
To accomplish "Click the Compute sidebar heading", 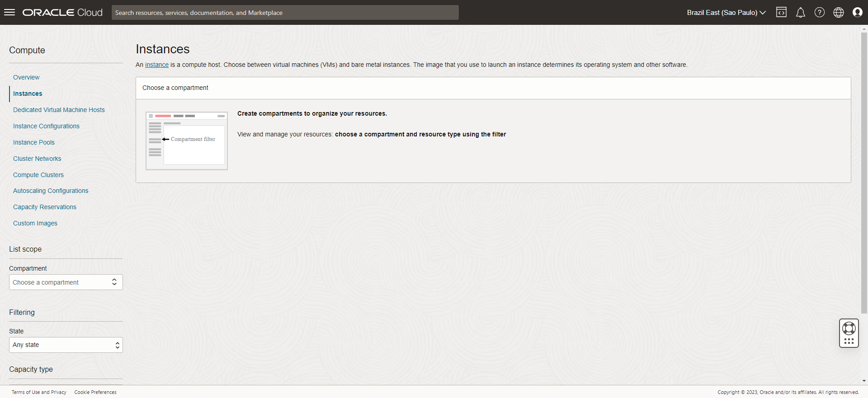I will click(27, 50).
